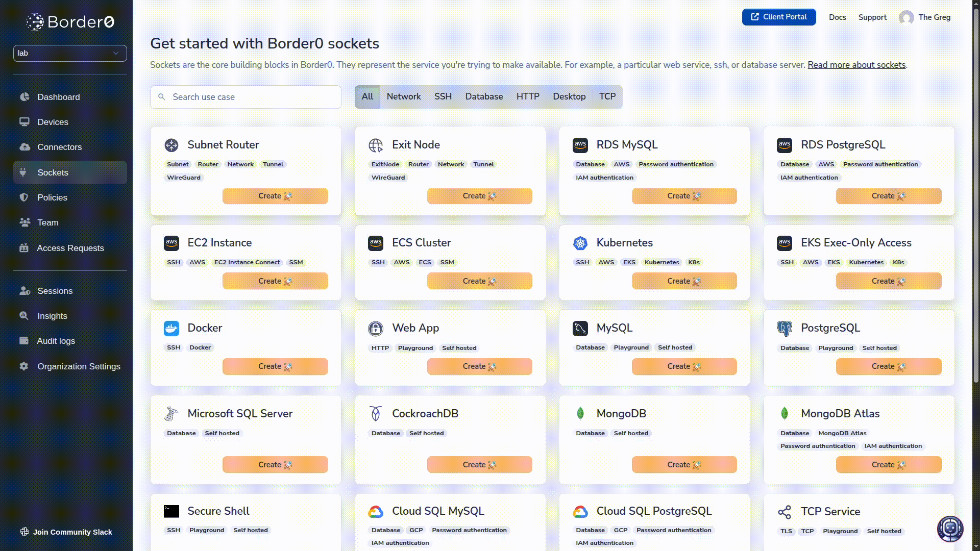Click the chatbot assistant icon
The width and height of the screenshot is (980, 551).
point(949,529)
